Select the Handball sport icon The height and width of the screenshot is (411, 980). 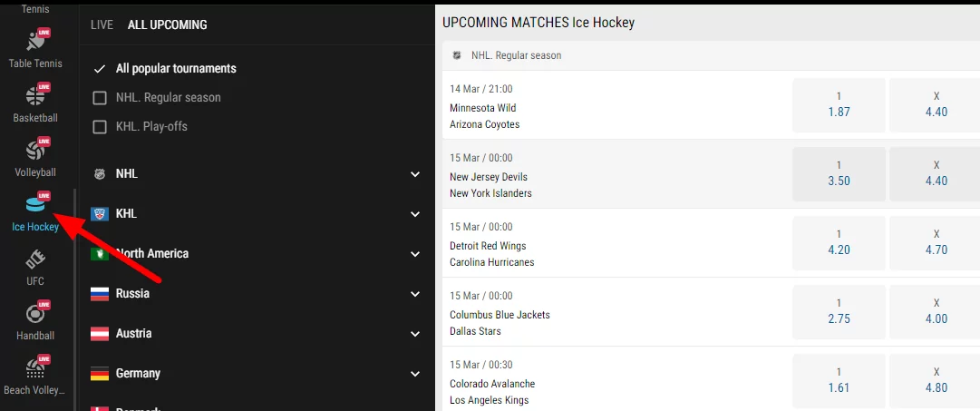coord(35,315)
